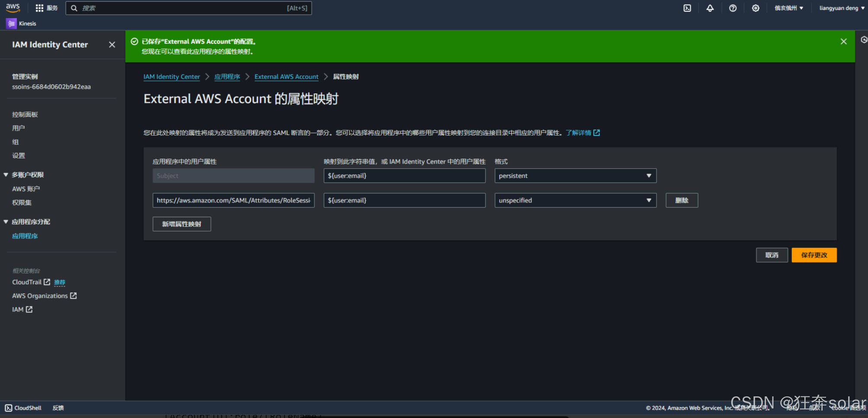Open notifications bell icon
This screenshot has width=868, height=418.
710,8
